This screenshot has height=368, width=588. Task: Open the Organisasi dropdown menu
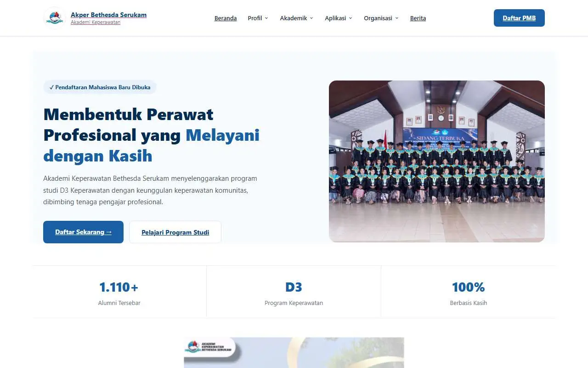pyautogui.click(x=381, y=18)
